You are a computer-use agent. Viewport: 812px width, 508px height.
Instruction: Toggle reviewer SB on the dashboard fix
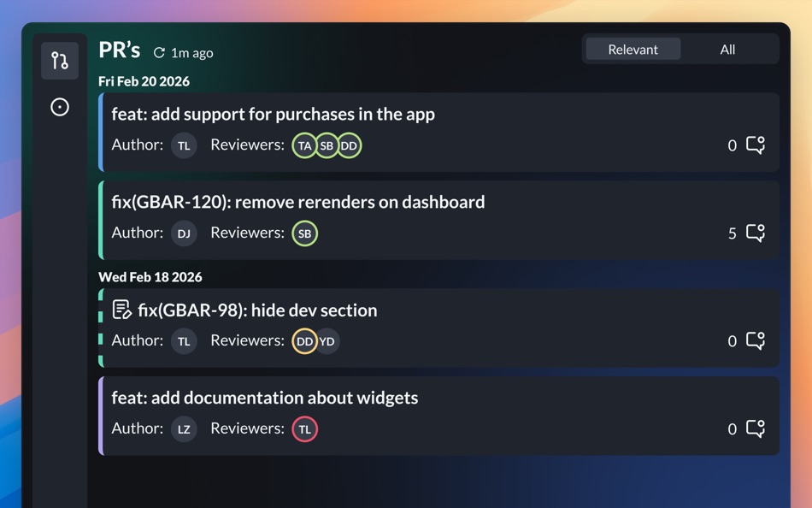click(305, 233)
